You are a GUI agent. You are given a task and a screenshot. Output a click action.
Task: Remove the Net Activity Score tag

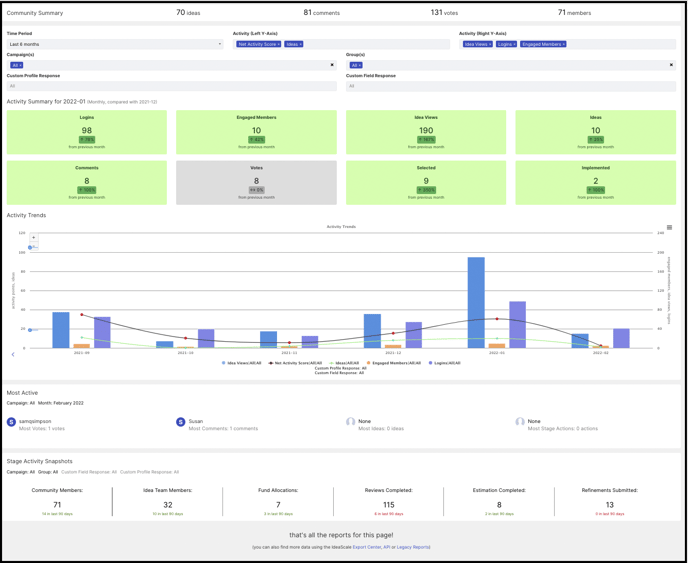coord(279,44)
